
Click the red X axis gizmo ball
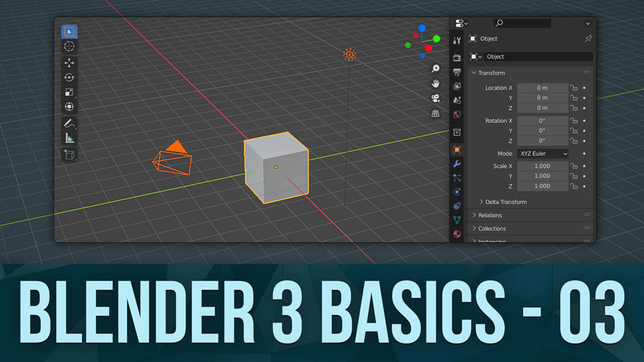(x=429, y=48)
